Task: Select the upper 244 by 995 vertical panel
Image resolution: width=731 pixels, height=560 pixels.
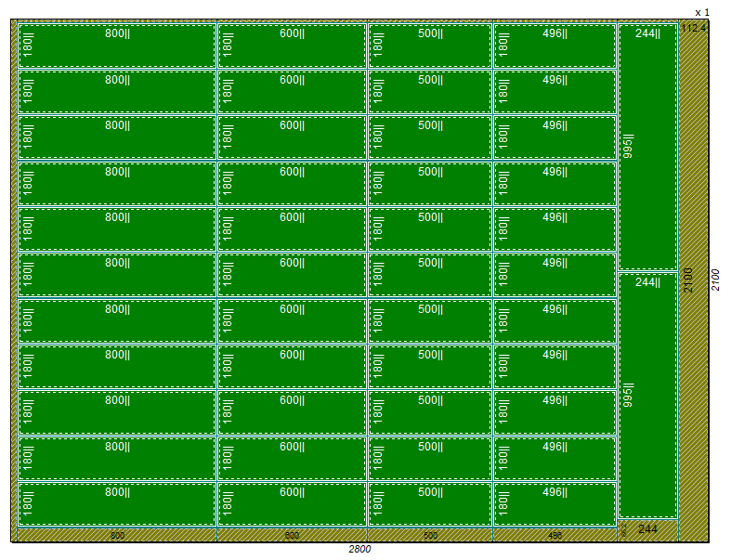Action: click(x=647, y=146)
